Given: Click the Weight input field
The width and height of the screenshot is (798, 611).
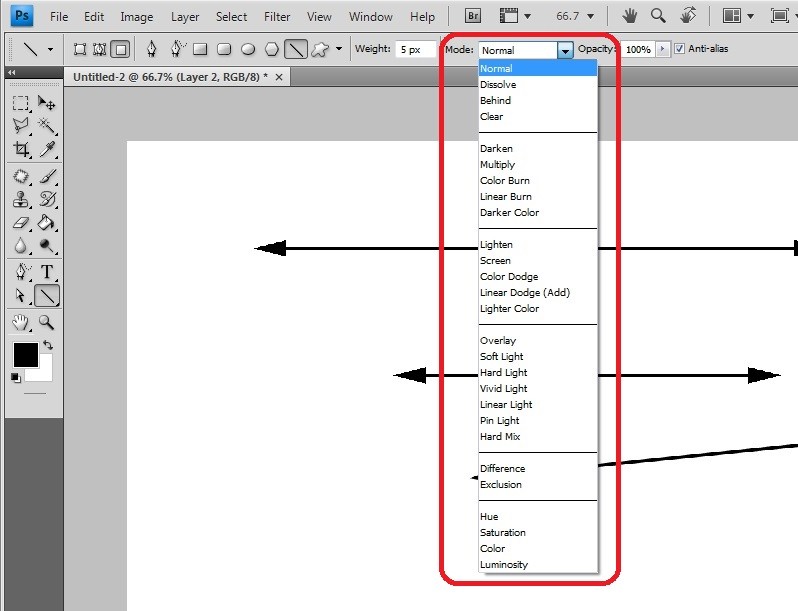Looking at the screenshot, I should coord(416,49).
